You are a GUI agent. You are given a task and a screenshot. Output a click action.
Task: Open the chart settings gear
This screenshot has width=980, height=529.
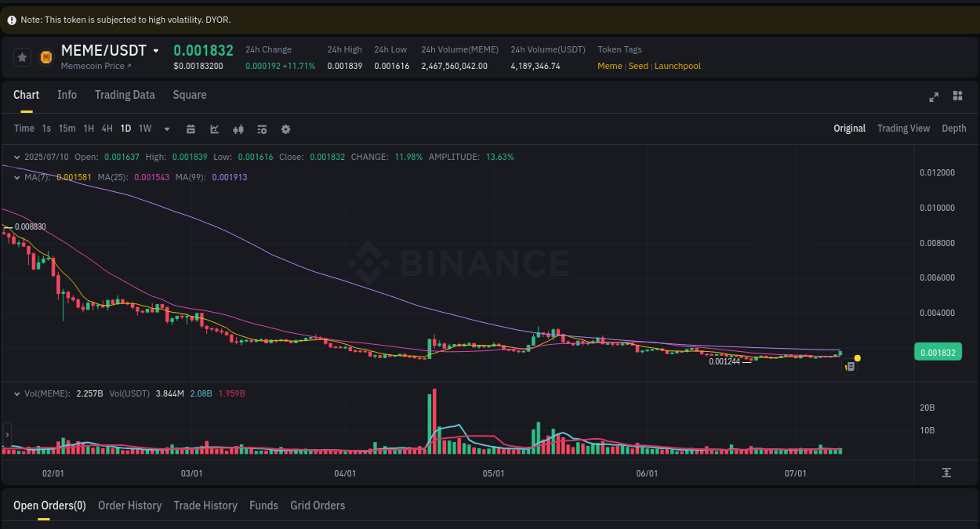click(285, 129)
